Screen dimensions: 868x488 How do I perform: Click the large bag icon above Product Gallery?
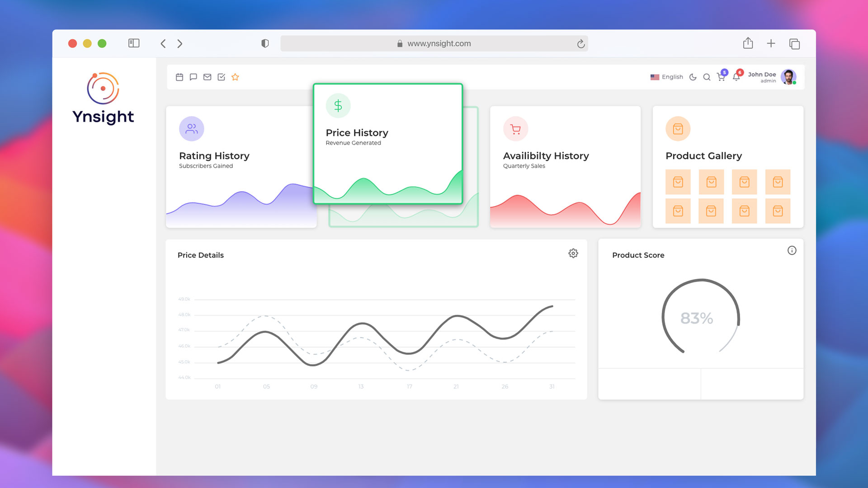click(x=678, y=129)
